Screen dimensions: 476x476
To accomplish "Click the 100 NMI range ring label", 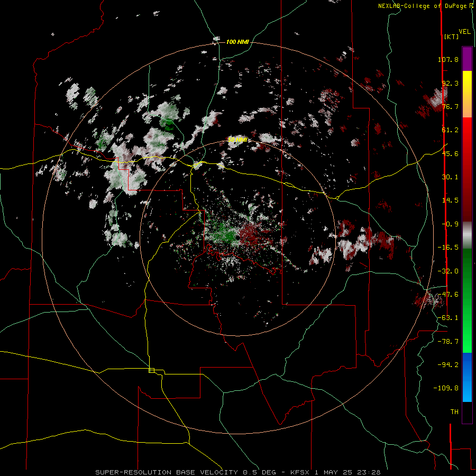I will [237, 42].
